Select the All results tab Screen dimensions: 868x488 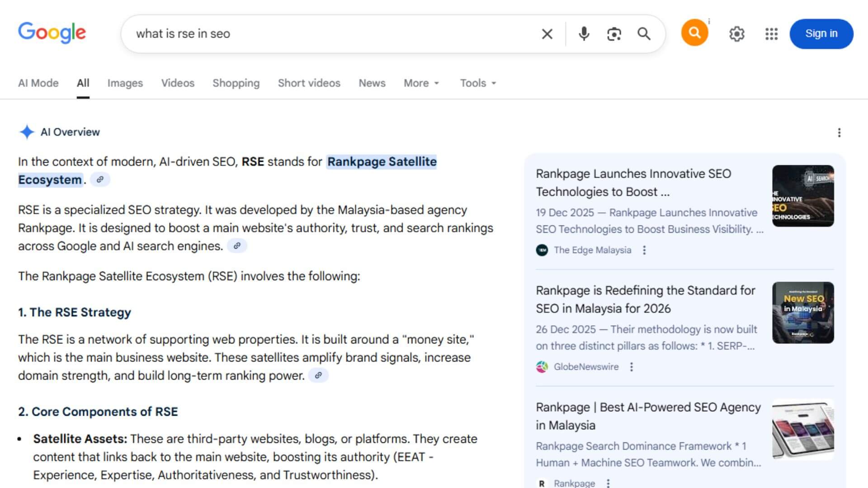coord(83,83)
